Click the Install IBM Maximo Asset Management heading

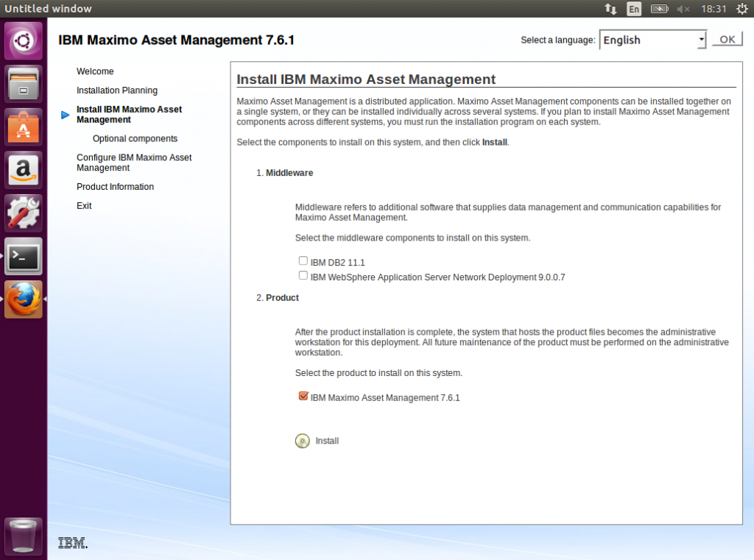click(x=366, y=79)
